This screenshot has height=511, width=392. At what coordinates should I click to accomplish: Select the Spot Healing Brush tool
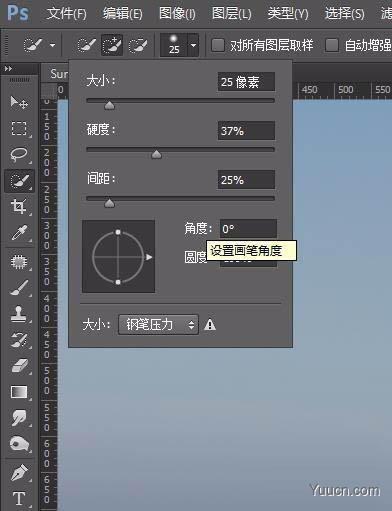(x=19, y=262)
